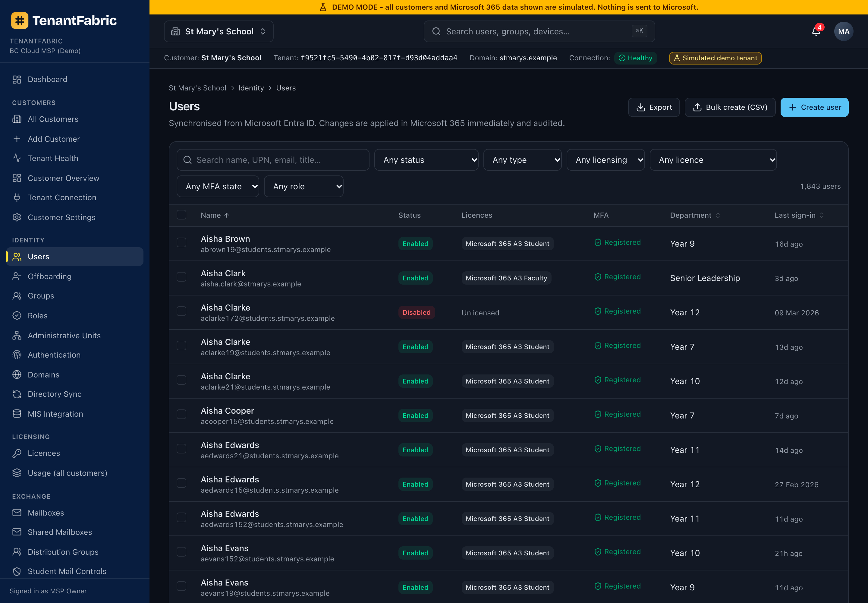Click the Administrative Units hierarchy icon
The image size is (868, 603).
[x=17, y=336]
